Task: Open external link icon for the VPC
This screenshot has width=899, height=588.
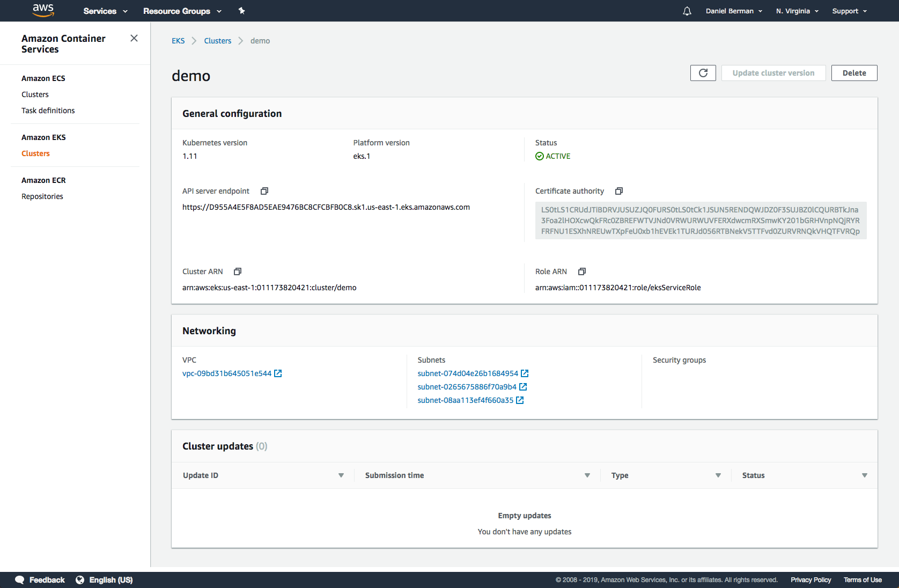Action: [x=278, y=373]
